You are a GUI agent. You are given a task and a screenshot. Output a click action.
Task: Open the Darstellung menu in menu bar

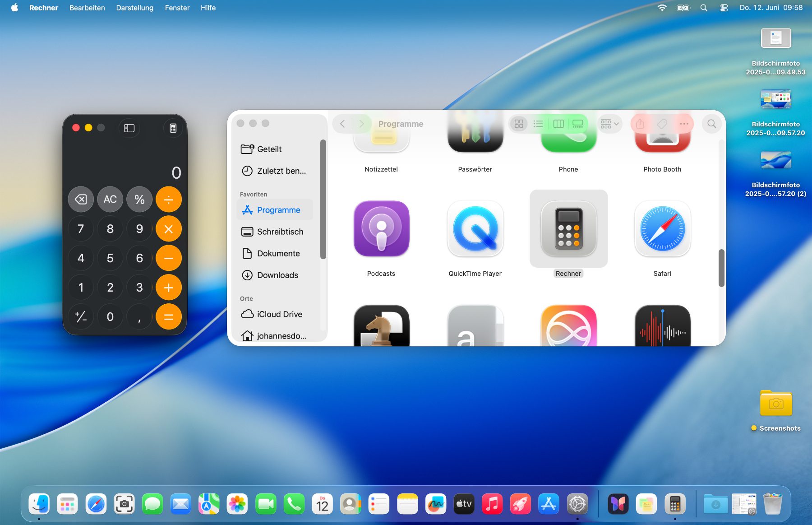pos(134,8)
